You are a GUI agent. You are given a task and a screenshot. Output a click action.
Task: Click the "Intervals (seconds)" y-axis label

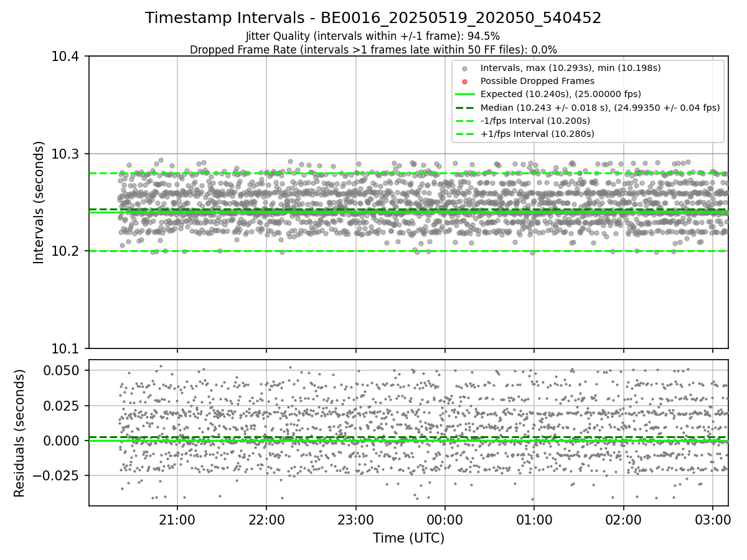(x=39, y=202)
